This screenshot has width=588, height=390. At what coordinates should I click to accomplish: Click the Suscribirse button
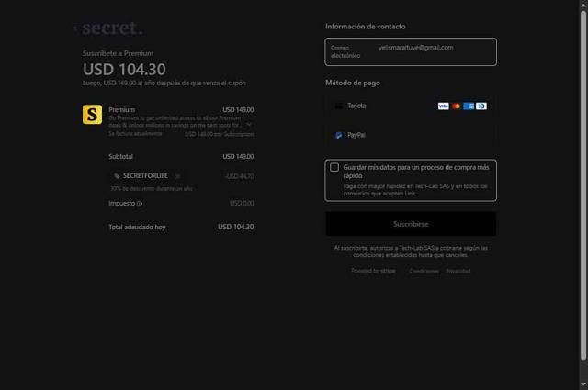tap(411, 224)
